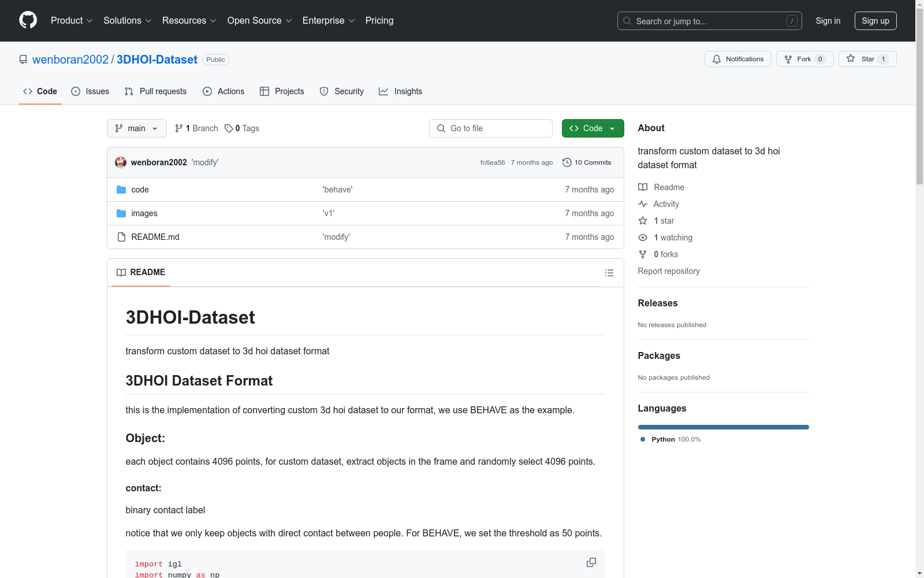Open the main branch selector
Viewport: 924px width, 578px height.
(136, 128)
